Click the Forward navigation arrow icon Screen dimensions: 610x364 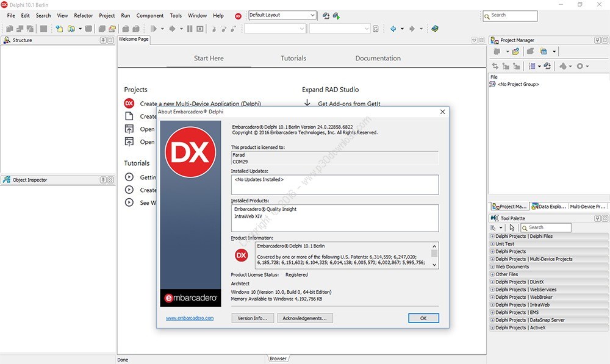tap(412, 29)
